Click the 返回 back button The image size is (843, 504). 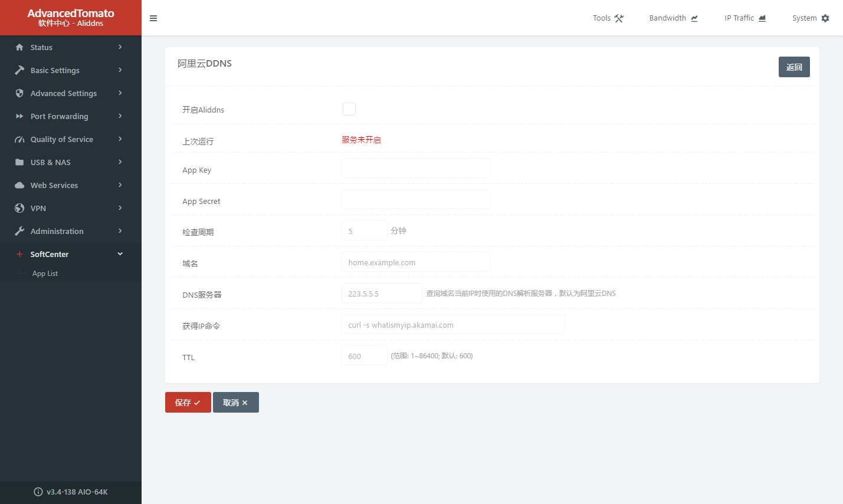[794, 67]
